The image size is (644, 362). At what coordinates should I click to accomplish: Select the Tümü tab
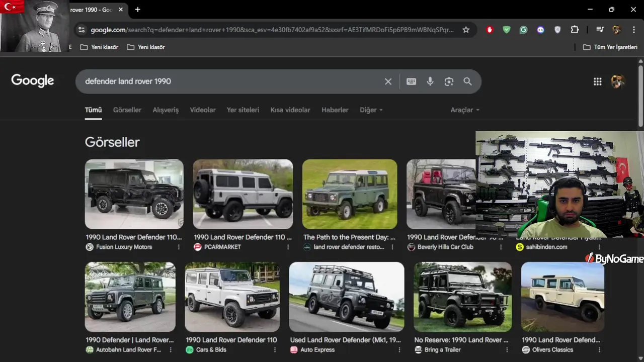click(x=93, y=110)
